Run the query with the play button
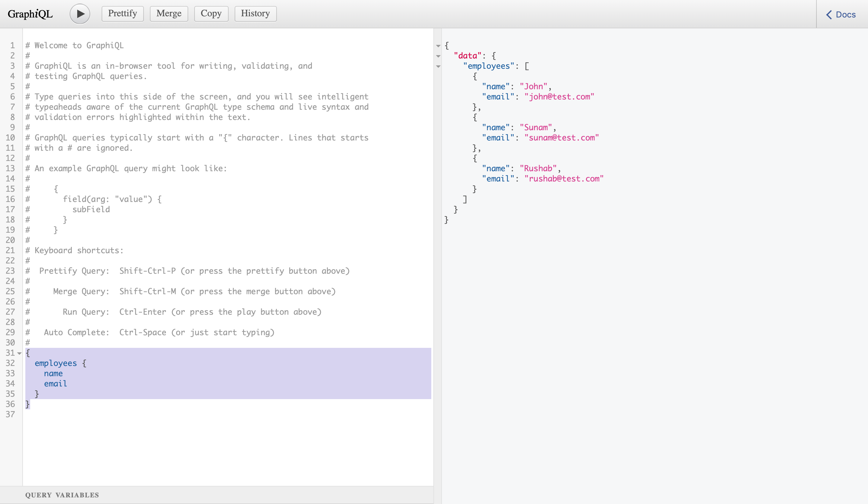The height and width of the screenshot is (504, 868). [80, 14]
